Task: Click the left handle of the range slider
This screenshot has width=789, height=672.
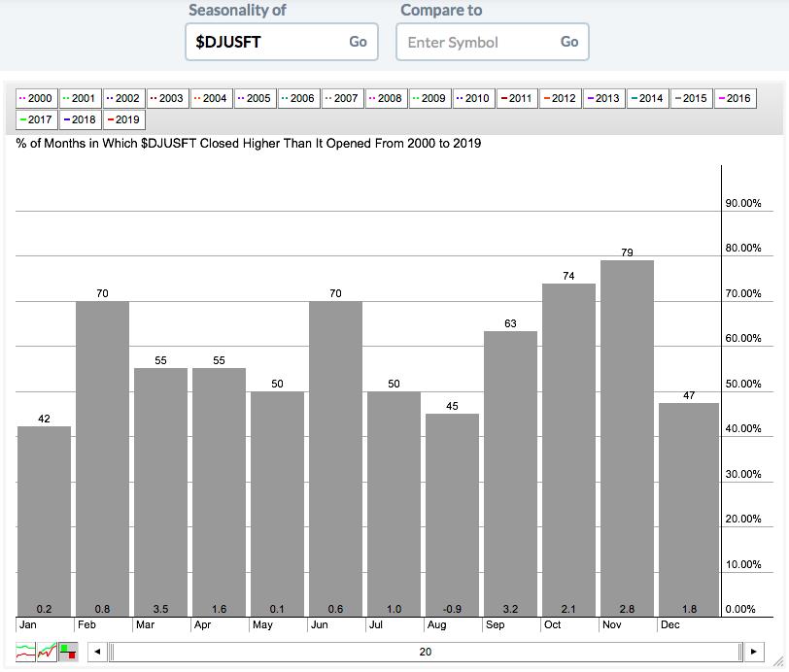Action: (111, 652)
